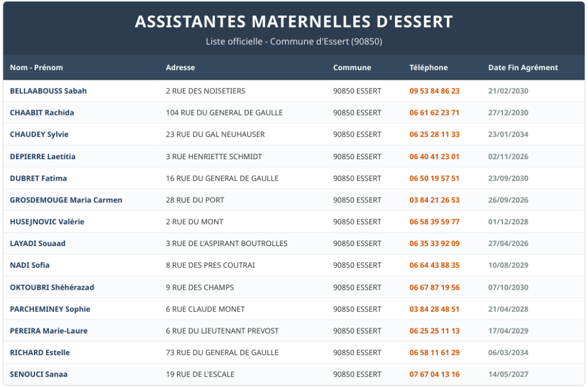Click phone number 07 67 04 13 16
The image size is (588, 388).
tap(434, 374)
